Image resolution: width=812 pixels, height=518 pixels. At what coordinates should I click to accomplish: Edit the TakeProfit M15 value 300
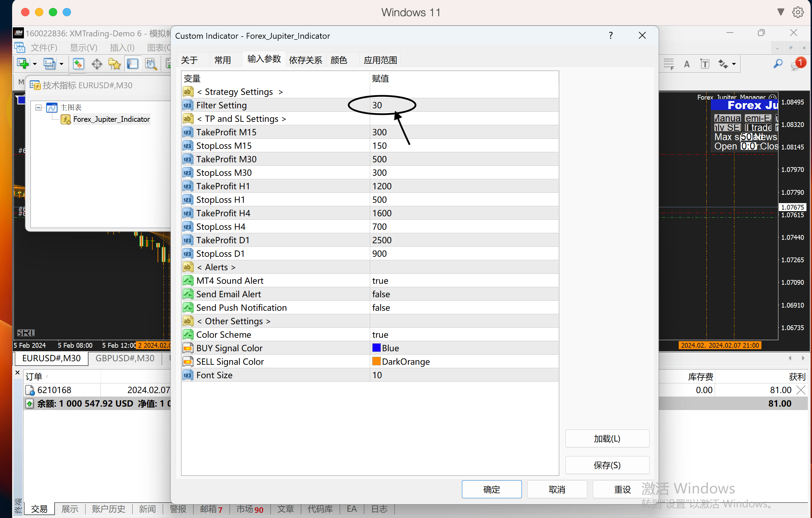coord(464,132)
